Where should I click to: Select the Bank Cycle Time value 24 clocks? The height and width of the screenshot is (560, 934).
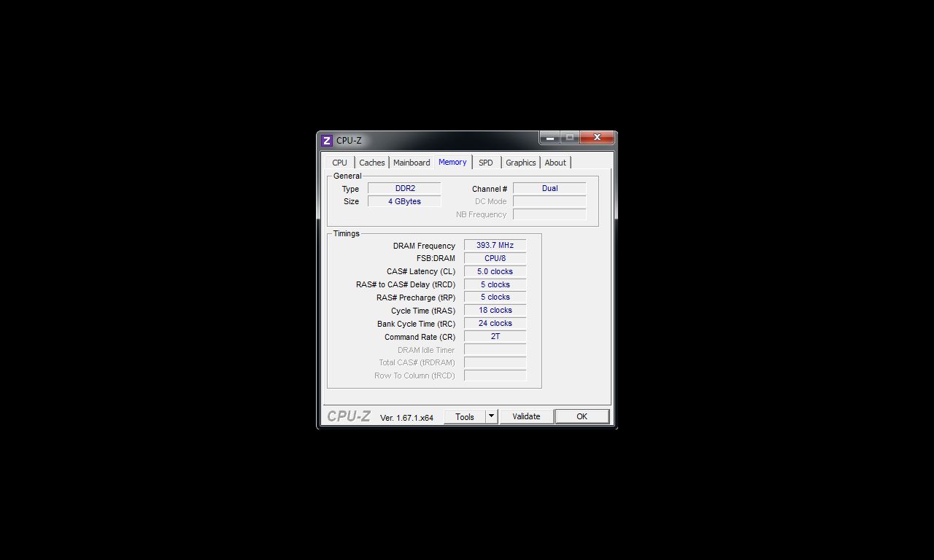point(495,323)
